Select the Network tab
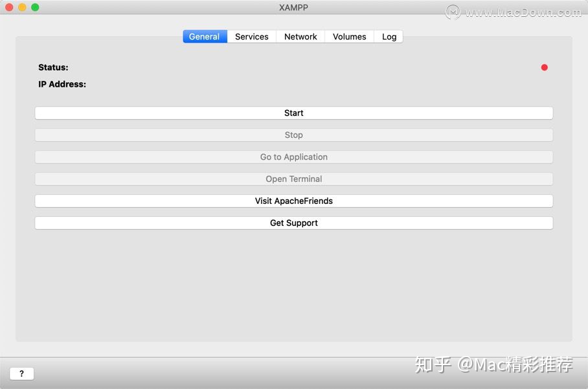The height and width of the screenshot is (389, 588). point(300,37)
